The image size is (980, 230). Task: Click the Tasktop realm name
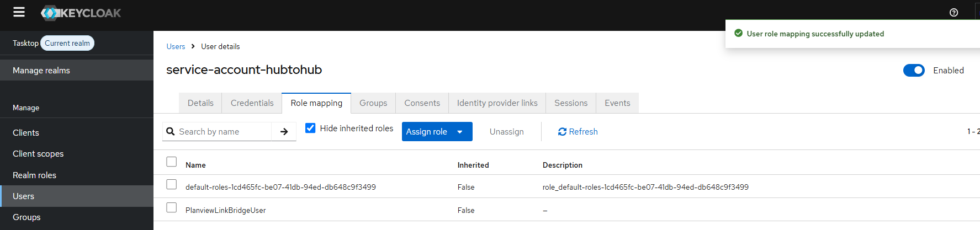click(25, 43)
